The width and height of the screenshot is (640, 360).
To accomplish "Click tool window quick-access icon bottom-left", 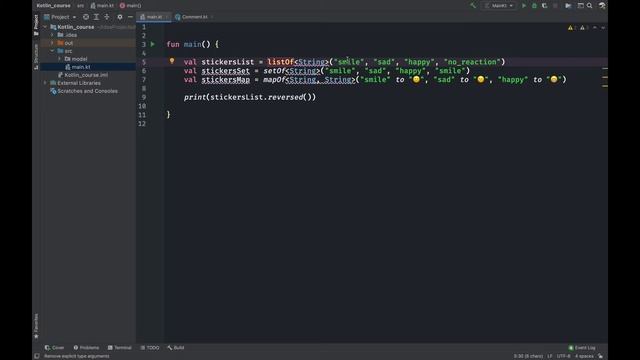I will pyautogui.click(x=37, y=356).
